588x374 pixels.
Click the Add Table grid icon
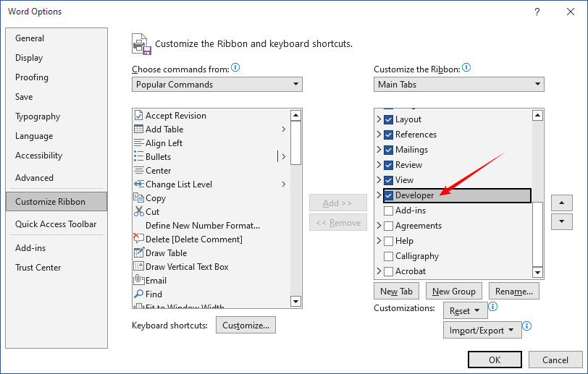click(139, 129)
